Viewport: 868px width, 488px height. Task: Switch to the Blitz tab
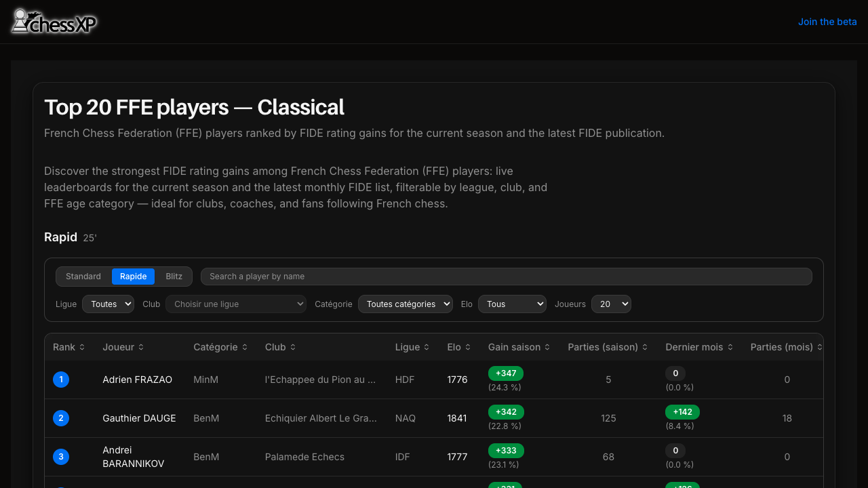[174, 277]
